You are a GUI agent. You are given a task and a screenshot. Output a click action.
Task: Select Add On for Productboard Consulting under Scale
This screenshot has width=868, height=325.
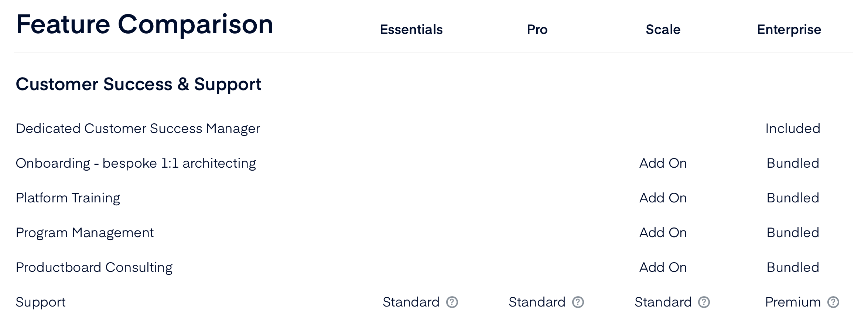click(x=663, y=267)
